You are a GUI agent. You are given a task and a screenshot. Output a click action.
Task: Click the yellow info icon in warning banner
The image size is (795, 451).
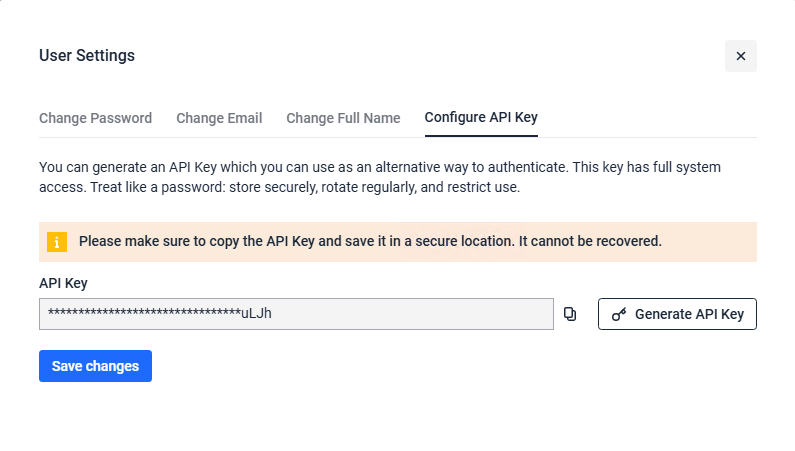[x=57, y=241]
